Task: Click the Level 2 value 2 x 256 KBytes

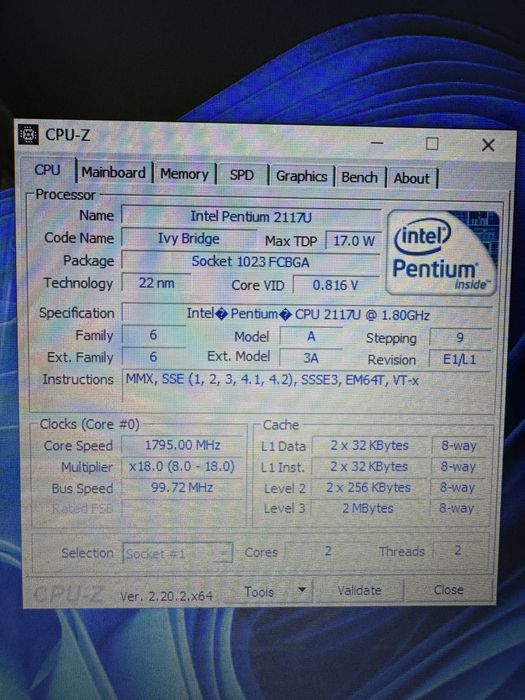Action: click(x=368, y=488)
